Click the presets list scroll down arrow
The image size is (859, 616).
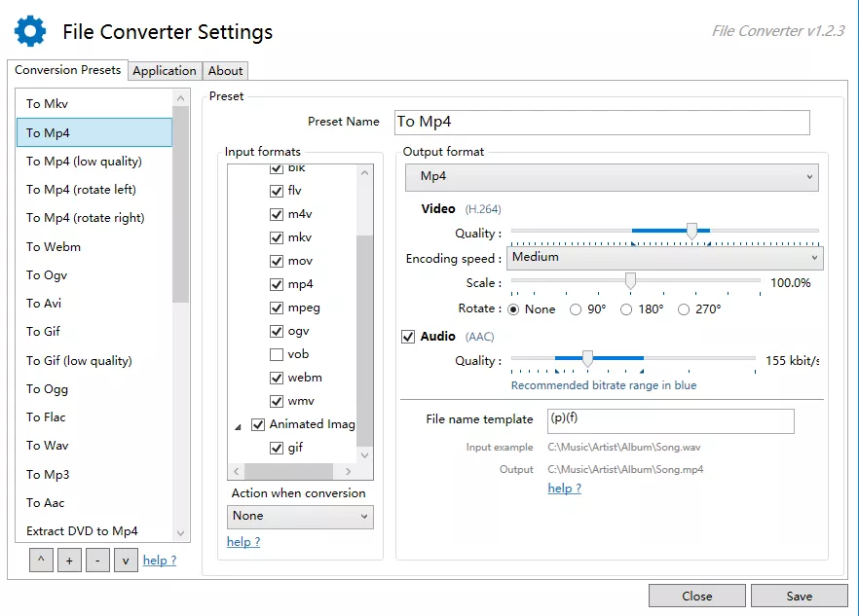click(181, 533)
